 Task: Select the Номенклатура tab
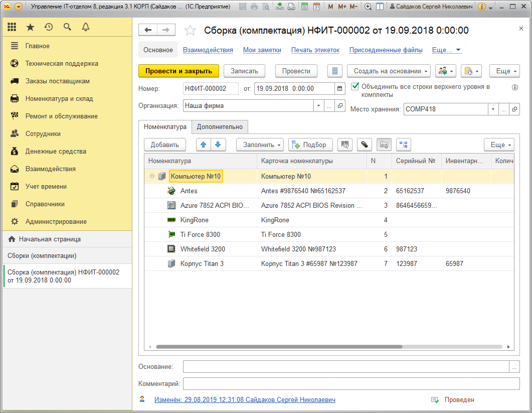tap(165, 126)
